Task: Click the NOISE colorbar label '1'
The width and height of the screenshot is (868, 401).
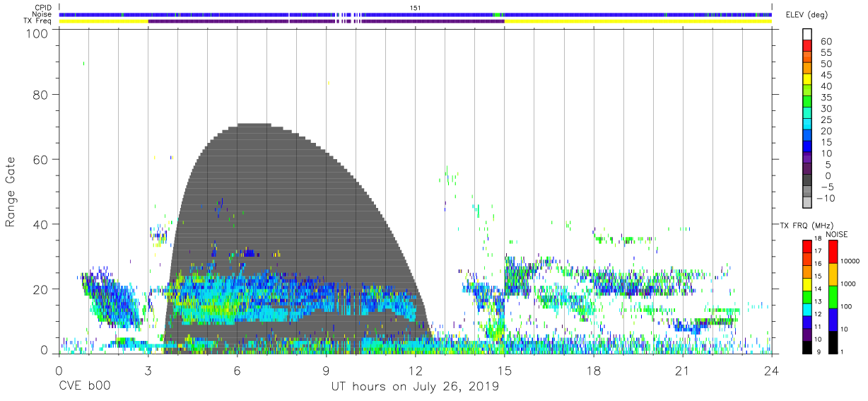Action: coord(843,351)
